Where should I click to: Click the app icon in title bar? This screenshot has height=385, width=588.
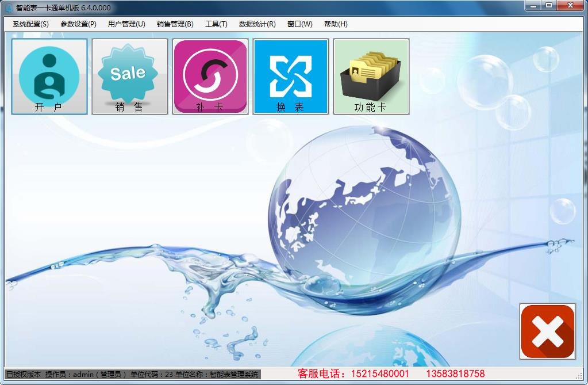pos(9,7)
